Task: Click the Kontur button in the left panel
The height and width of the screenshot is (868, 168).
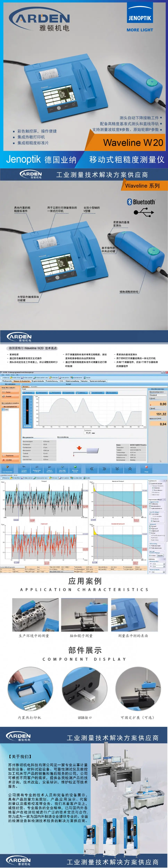Action: (x=10, y=392)
